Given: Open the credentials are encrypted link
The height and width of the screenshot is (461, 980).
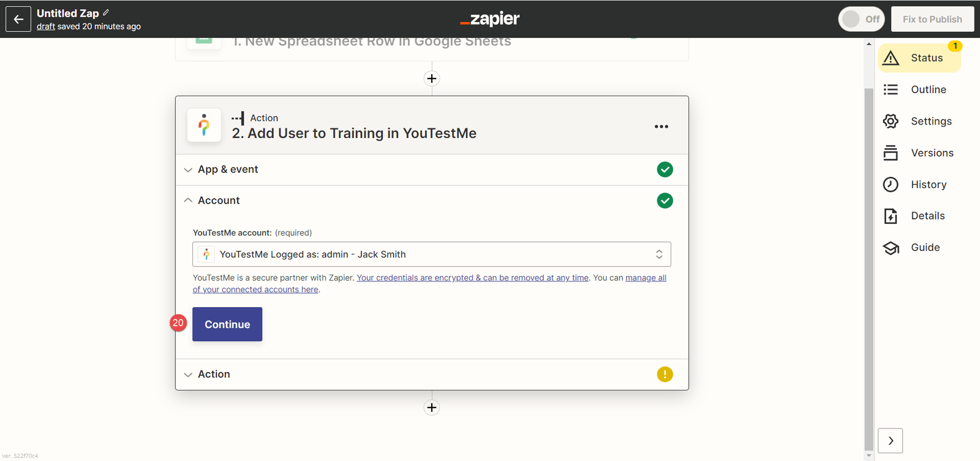Looking at the screenshot, I should pos(472,278).
